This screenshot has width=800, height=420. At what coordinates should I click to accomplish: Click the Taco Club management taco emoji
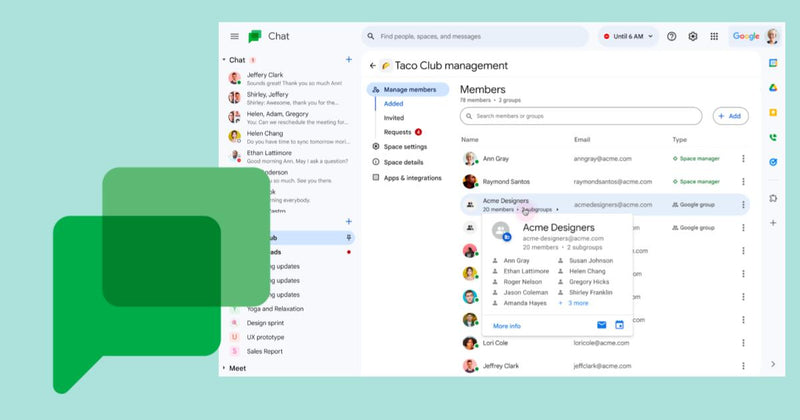(x=386, y=65)
